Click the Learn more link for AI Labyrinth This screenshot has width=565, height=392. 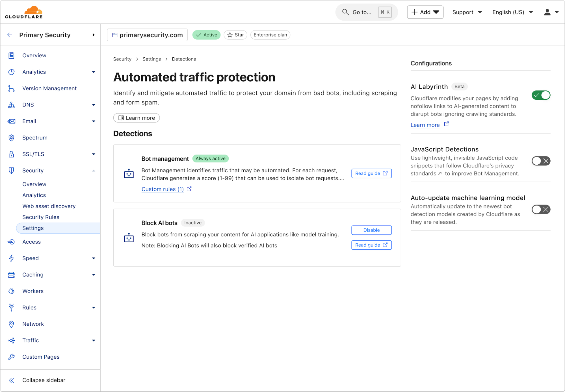pos(425,125)
